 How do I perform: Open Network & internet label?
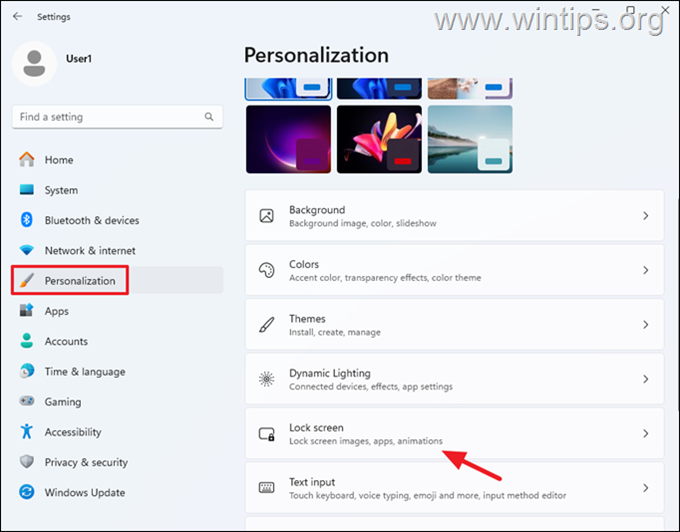pyautogui.click(x=90, y=251)
